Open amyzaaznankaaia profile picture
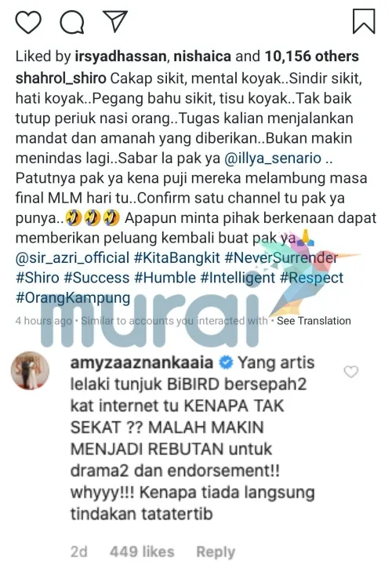Image resolution: width=392 pixels, height=587 pixels. pos(31,370)
